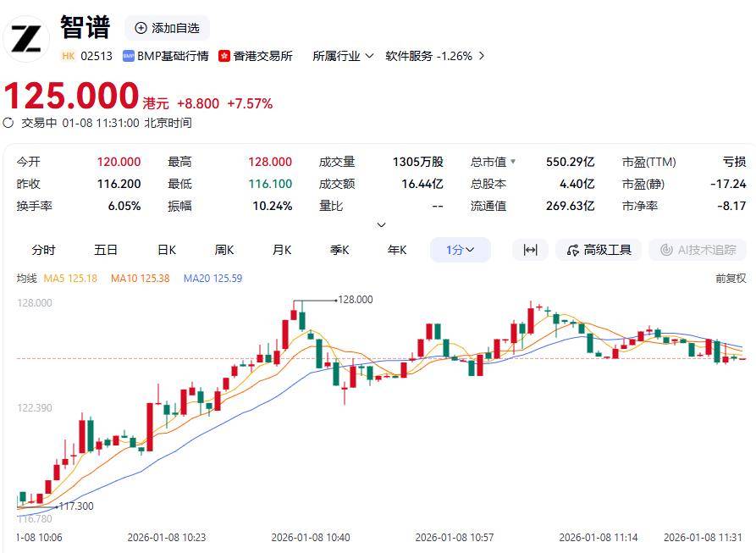Click the 智谱 company logo icon
Image resolution: width=756 pixels, height=553 pixels.
point(26,38)
